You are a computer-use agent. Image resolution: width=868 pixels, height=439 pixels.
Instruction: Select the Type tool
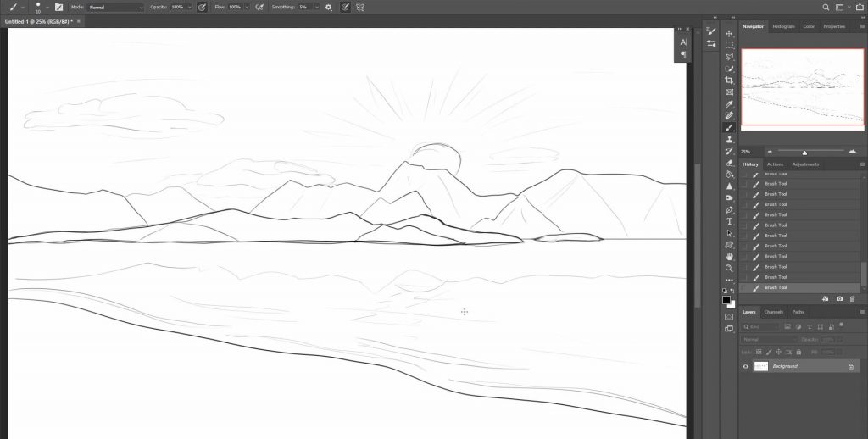click(729, 221)
